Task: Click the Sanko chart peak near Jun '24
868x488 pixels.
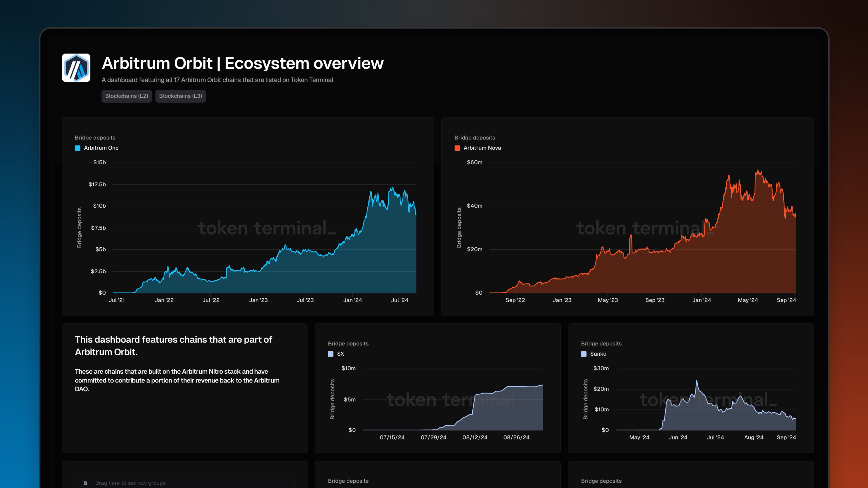Action: (x=696, y=381)
